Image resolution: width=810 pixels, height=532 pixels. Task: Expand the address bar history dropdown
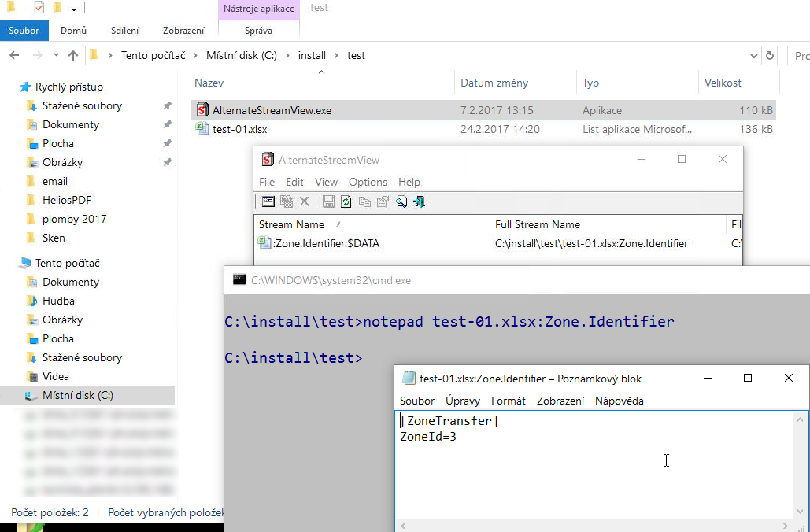[753, 55]
